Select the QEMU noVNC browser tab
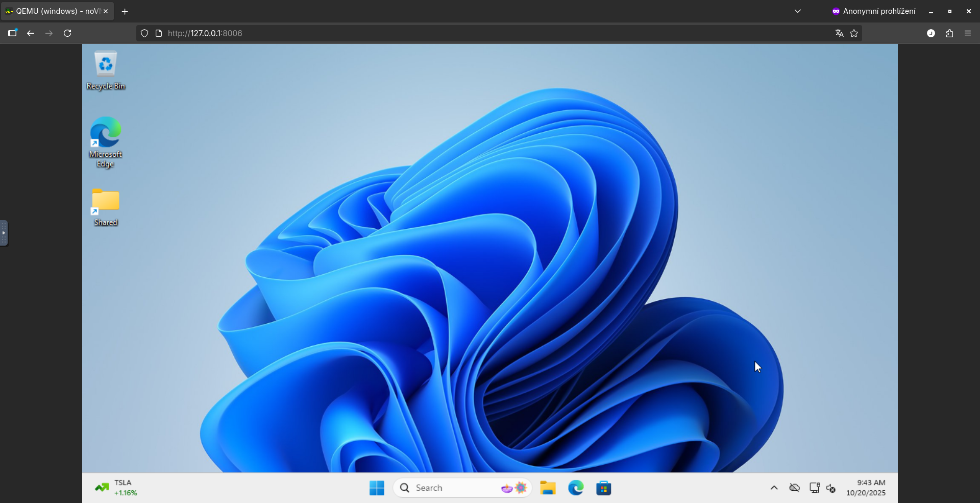The width and height of the screenshot is (980, 503). pyautogui.click(x=54, y=11)
